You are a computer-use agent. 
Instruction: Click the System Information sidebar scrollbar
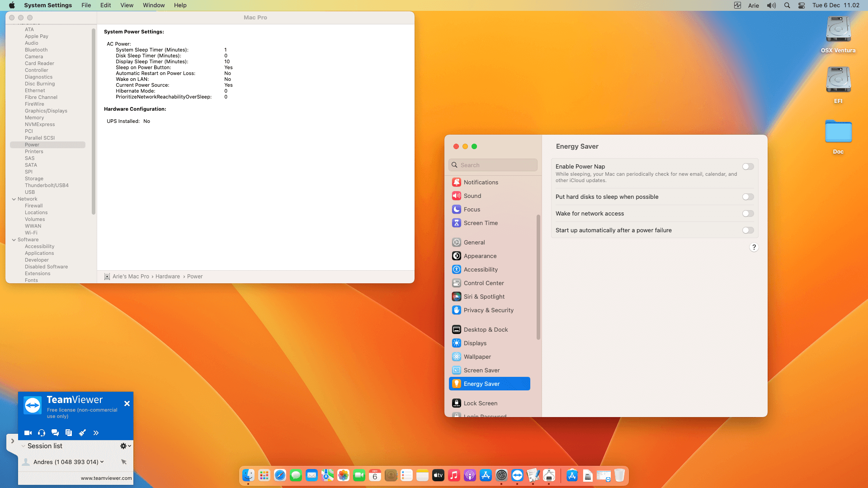[94, 122]
